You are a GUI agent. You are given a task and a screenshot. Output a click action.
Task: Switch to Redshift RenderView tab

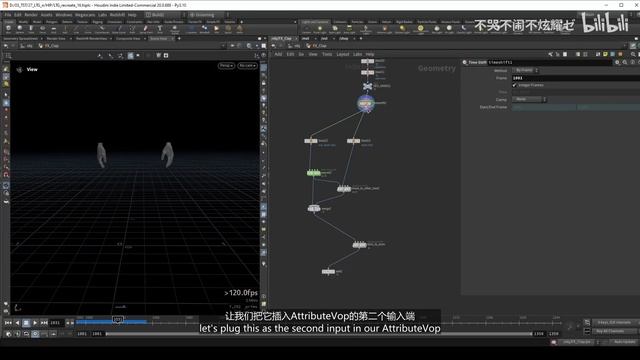(x=91, y=38)
